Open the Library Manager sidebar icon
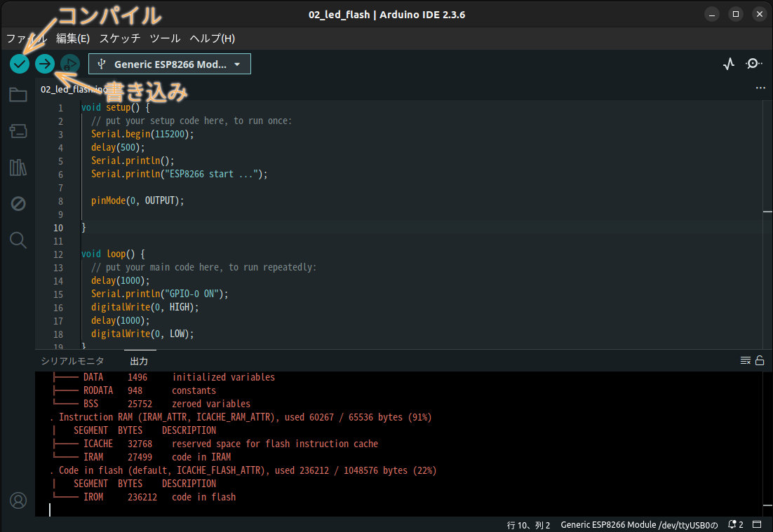 pos(18,168)
